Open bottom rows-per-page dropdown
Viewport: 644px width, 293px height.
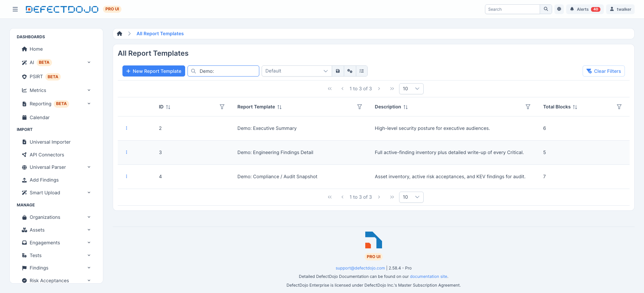pyautogui.click(x=411, y=197)
